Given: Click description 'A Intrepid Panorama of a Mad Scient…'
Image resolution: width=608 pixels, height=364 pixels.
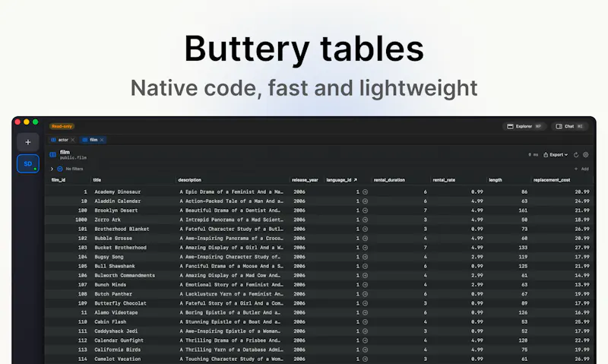Looking at the screenshot, I should tap(231, 220).
